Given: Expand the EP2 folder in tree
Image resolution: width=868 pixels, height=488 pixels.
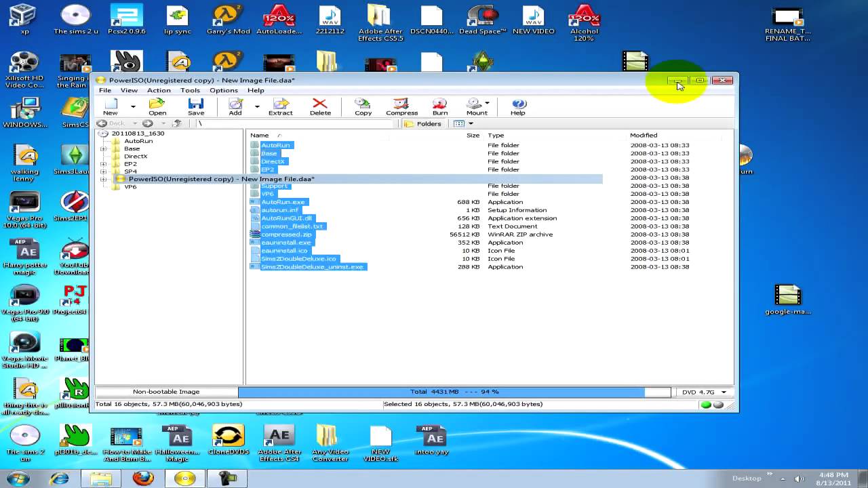Looking at the screenshot, I should point(103,164).
